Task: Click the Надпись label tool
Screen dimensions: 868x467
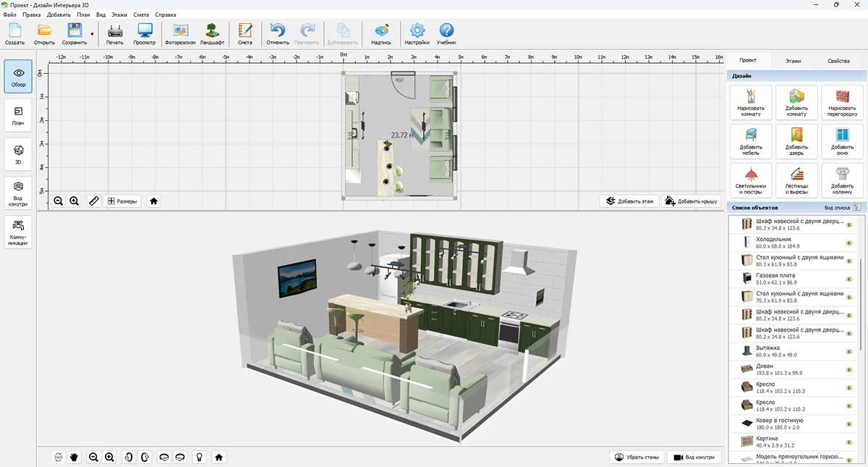Action: click(381, 33)
